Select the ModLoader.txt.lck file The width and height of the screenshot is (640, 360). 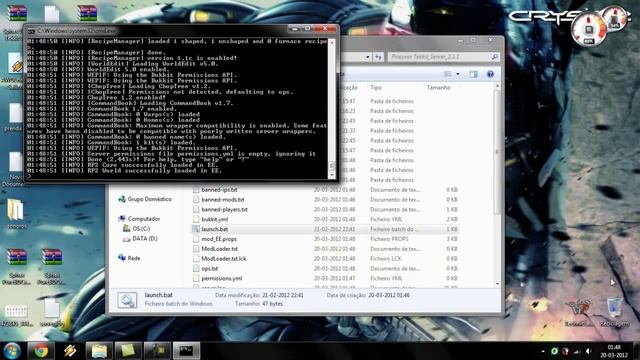point(224,258)
